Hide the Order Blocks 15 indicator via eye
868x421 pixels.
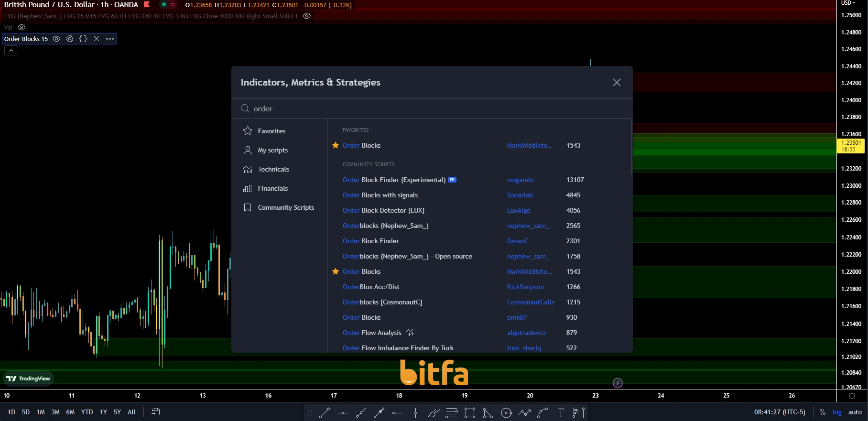click(56, 39)
